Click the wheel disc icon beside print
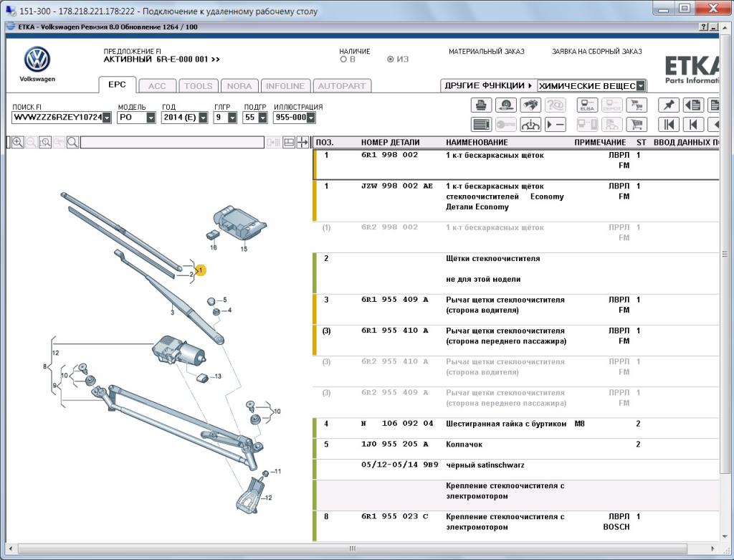This screenshot has width=734, height=560. [505, 105]
